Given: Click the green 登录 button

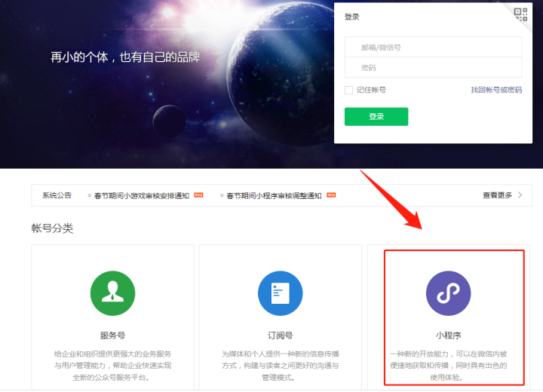Looking at the screenshot, I should click(376, 117).
